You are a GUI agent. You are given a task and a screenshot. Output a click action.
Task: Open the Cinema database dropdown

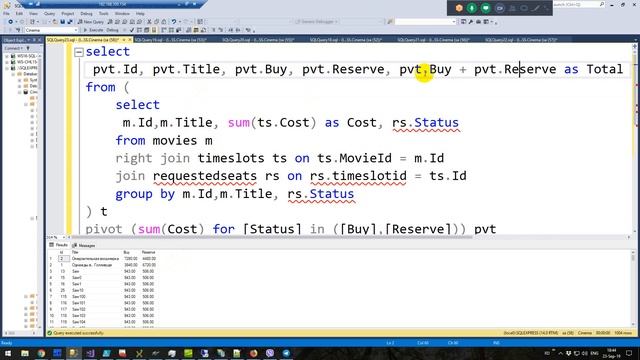coord(51,30)
